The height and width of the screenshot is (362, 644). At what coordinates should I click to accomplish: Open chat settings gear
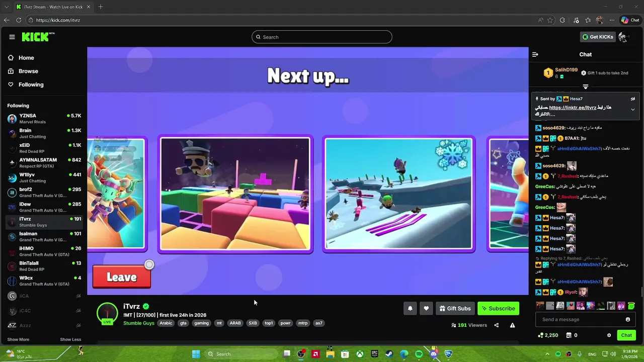click(609, 335)
